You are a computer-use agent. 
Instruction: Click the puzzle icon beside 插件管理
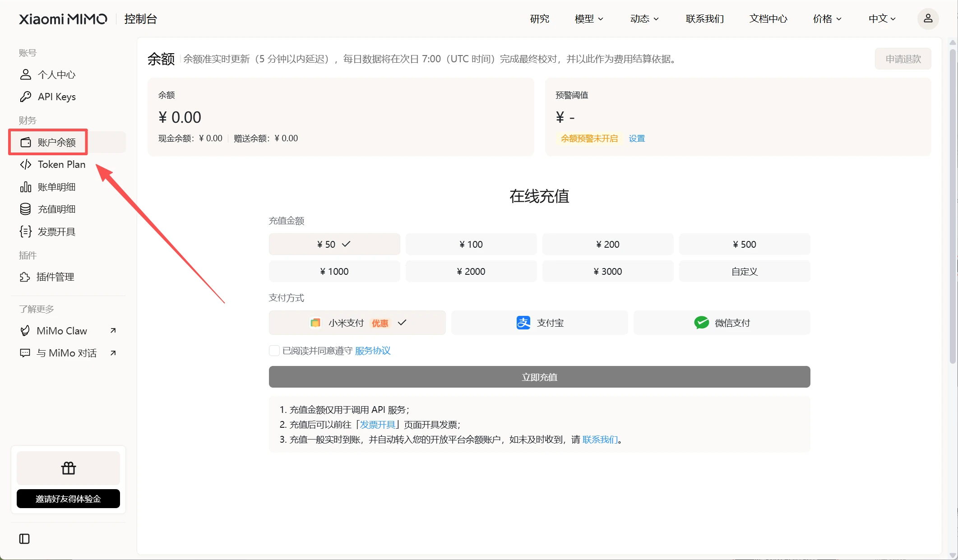tap(25, 277)
